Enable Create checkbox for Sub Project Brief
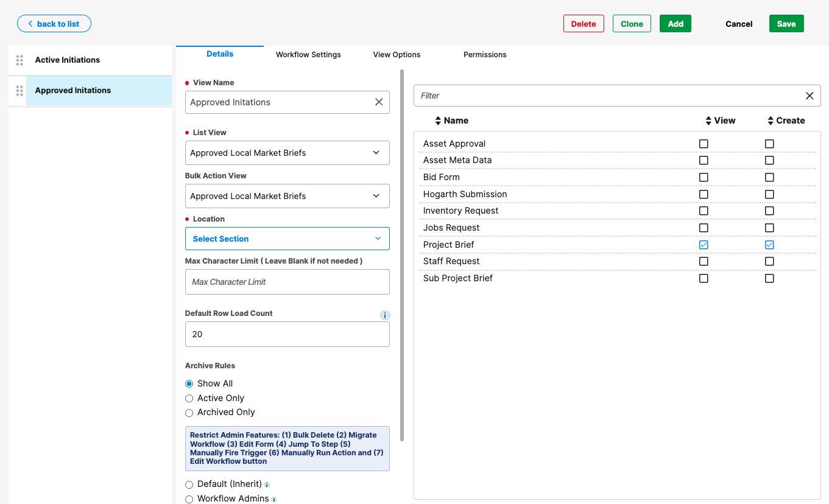This screenshot has width=829, height=504. click(769, 278)
